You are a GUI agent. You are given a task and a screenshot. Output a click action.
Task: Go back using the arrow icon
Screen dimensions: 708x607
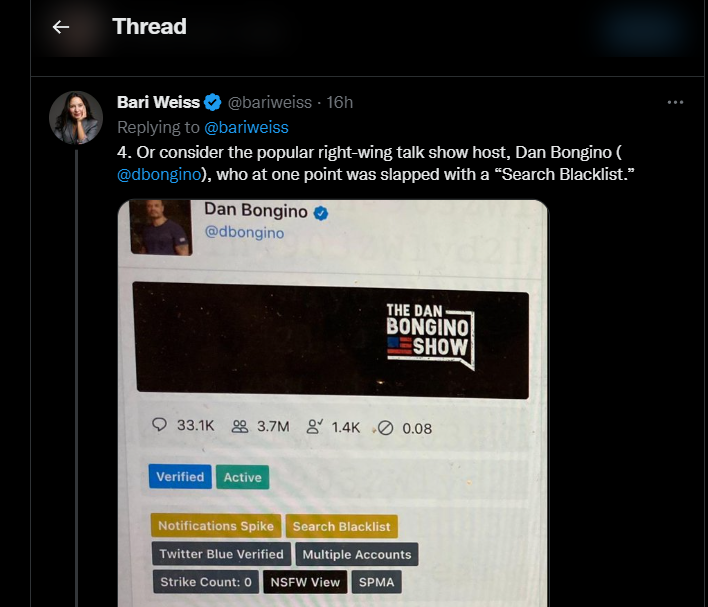pyautogui.click(x=61, y=27)
